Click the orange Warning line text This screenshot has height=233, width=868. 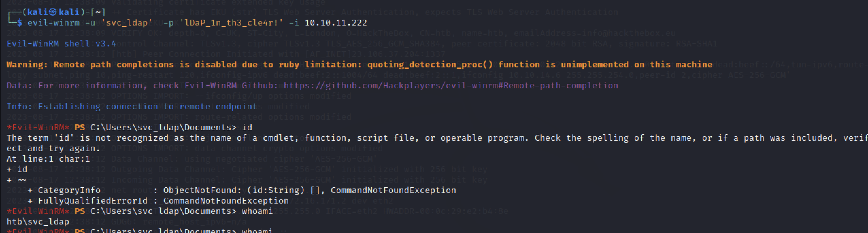pyautogui.click(x=359, y=65)
